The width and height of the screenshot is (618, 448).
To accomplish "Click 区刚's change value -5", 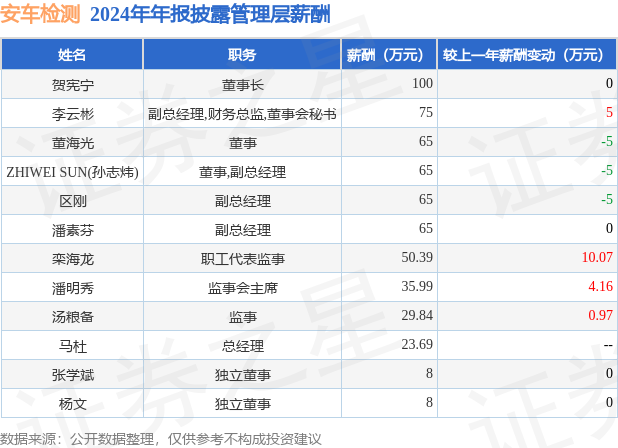I will (607, 199).
